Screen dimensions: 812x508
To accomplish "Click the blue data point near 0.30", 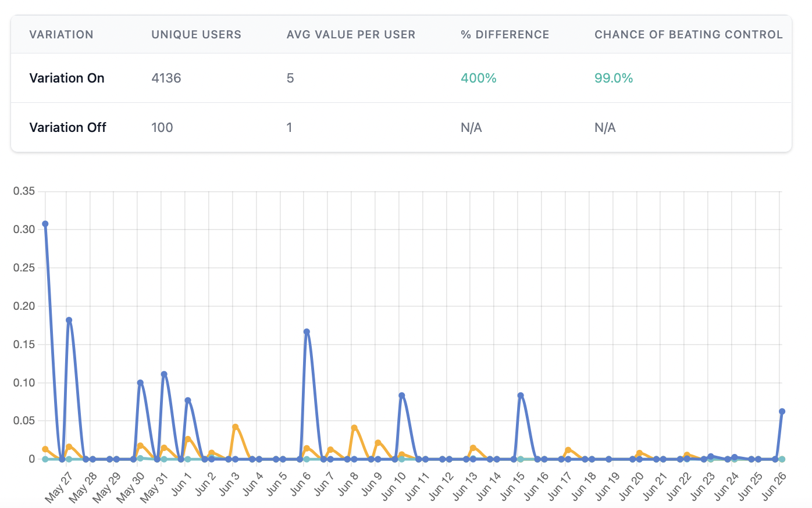I will pos(45,224).
